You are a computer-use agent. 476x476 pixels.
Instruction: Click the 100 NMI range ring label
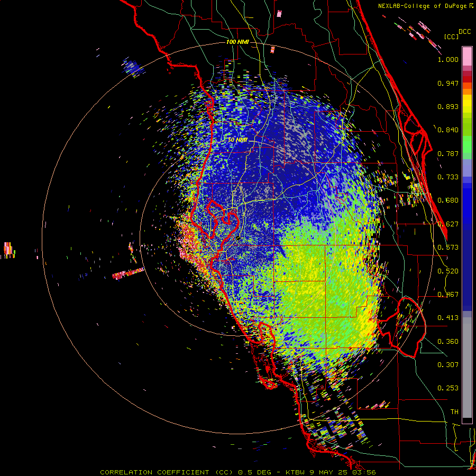click(237, 42)
